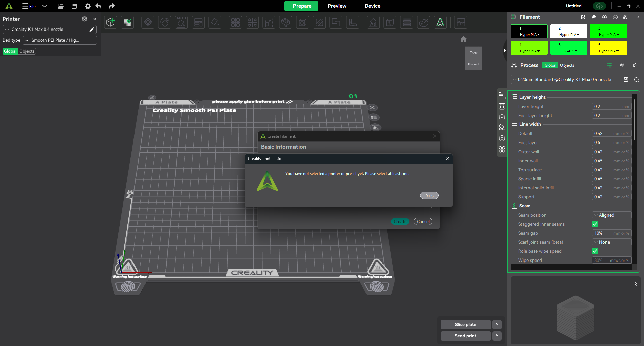Click the Add filament plus icon
Viewport: 644px width, 346px height.
(x=604, y=17)
